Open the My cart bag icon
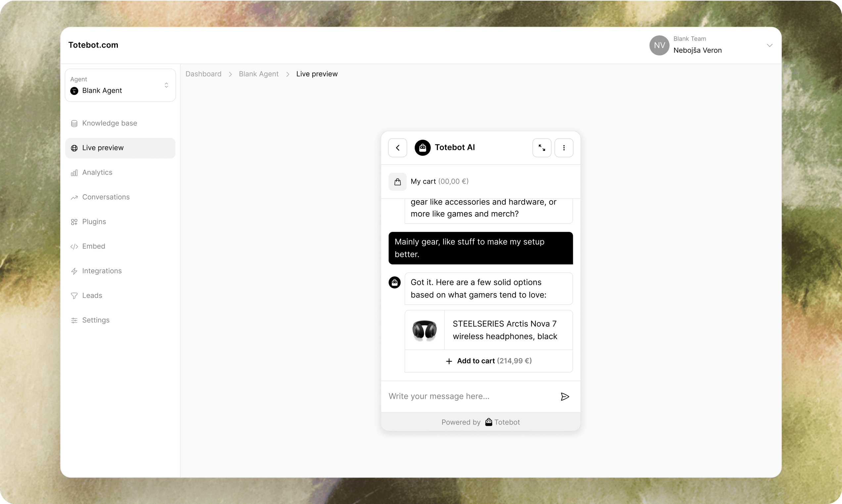The width and height of the screenshot is (842, 504). point(398,182)
